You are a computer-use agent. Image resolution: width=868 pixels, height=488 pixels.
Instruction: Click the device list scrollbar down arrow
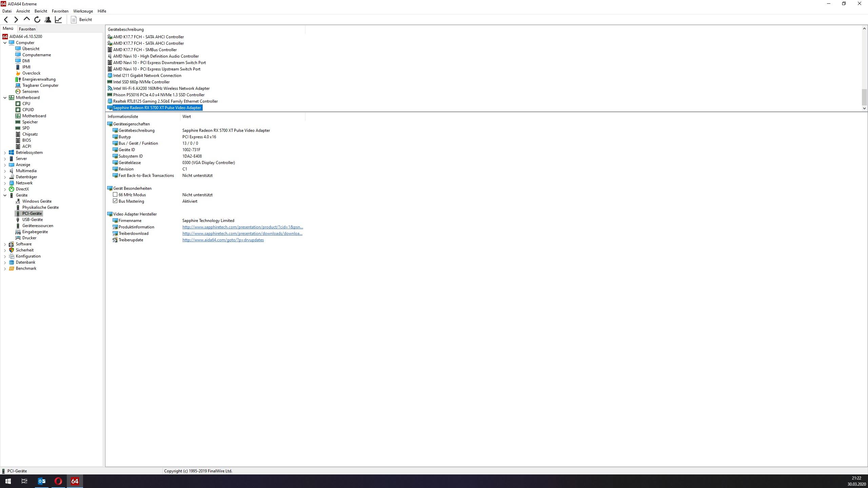[864, 108]
